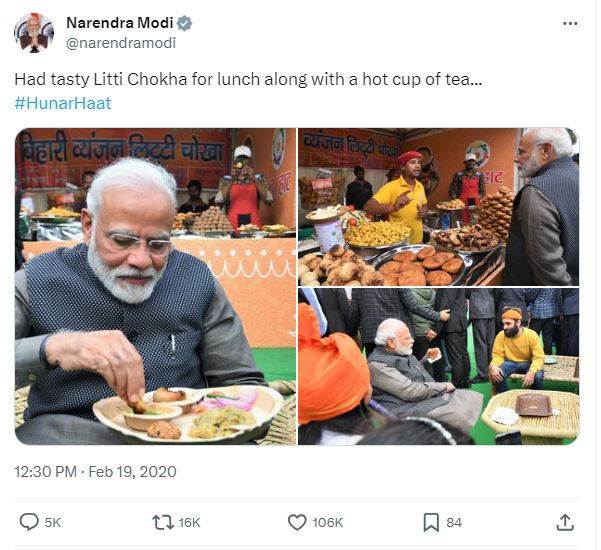Click the blue verified badge
Screen dimensions: 601x550
(185, 23)
